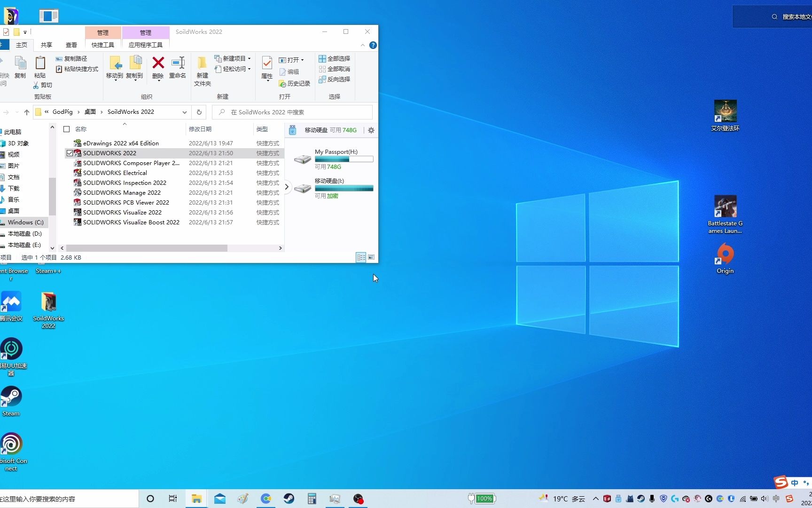Viewport: 812px width, 508px height.
Task: Open Application Tools (应用程序工具) tab
Action: pos(146,45)
